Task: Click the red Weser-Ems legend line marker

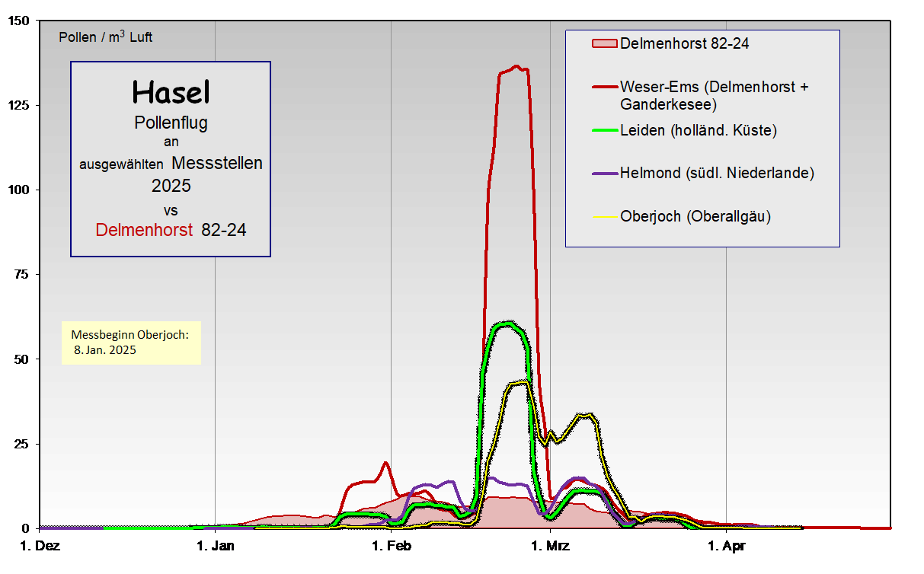Action: tap(605, 87)
